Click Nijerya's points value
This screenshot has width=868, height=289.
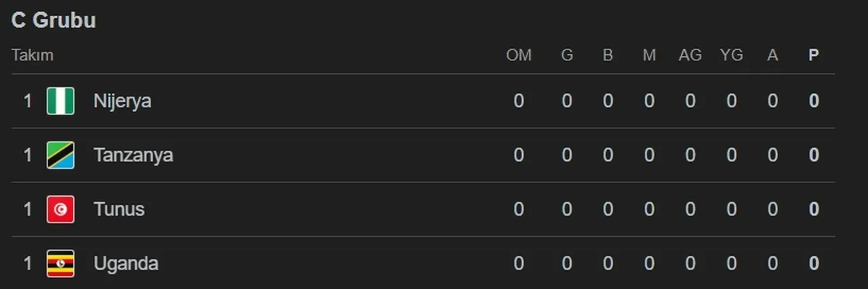814,101
